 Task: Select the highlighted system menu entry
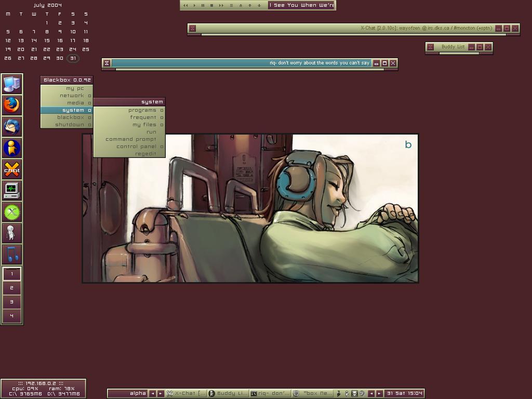click(66, 110)
